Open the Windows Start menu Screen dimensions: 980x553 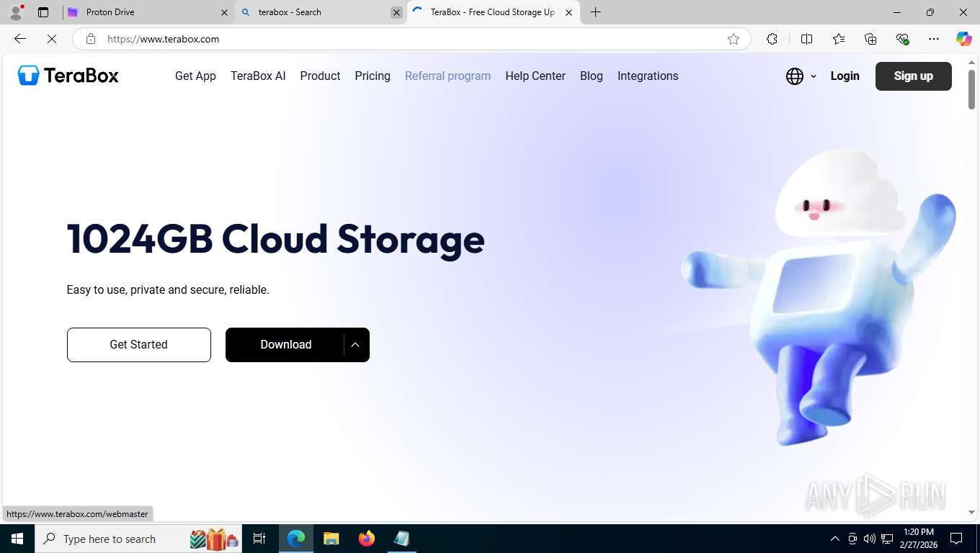pos(17,539)
